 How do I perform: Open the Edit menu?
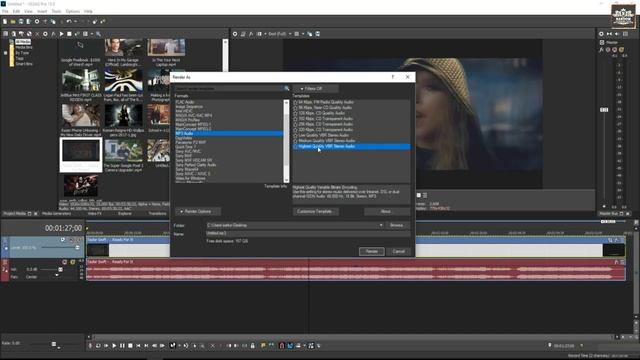[x=16, y=11]
